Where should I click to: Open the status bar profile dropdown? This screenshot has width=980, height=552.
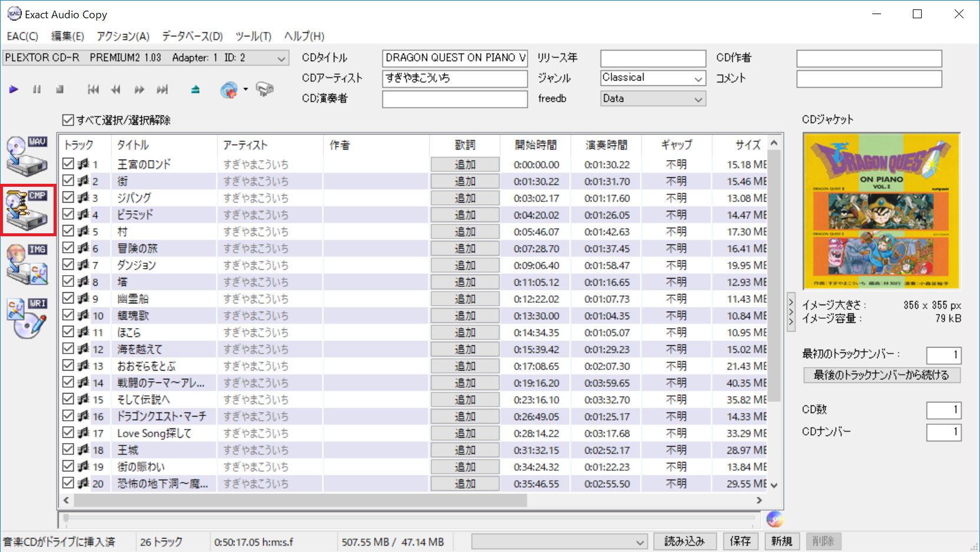click(x=559, y=541)
